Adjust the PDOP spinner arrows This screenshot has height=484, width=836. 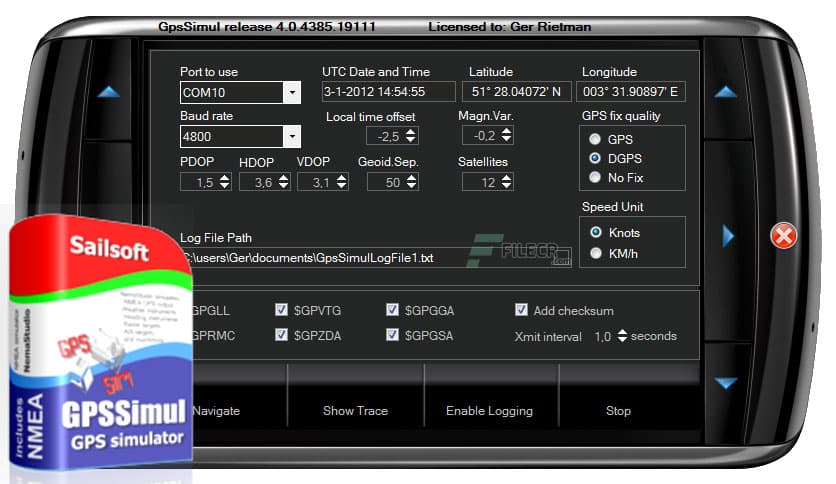(x=225, y=182)
